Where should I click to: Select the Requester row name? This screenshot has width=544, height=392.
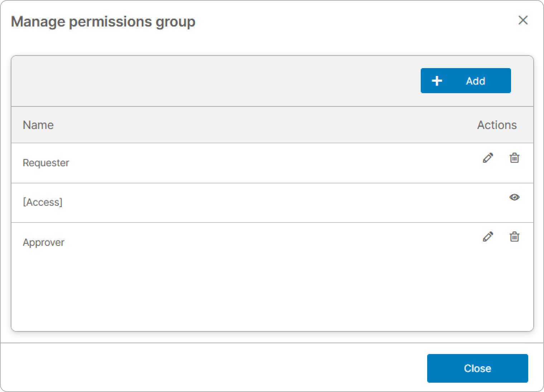click(46, 163)
